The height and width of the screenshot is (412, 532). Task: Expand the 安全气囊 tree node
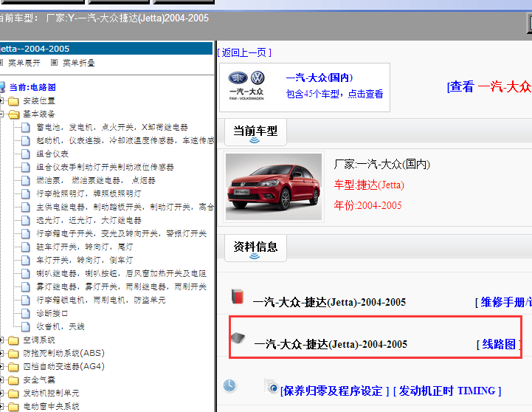pyautogui.click(x=1, y=380)
